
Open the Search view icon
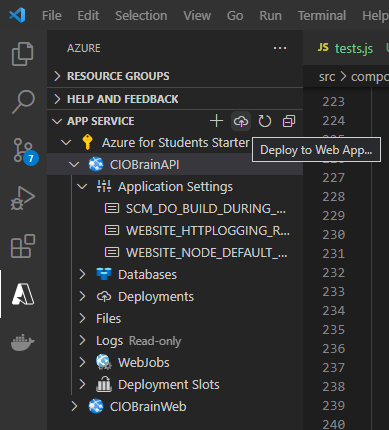[23, 102]
